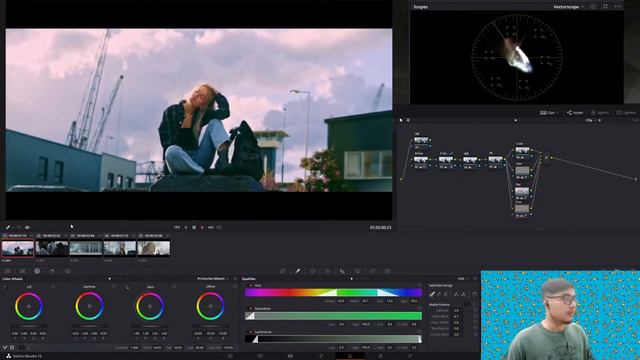Play the clip in reverse
This screenshot has width=640, height=360.
(x=186, y=227)
